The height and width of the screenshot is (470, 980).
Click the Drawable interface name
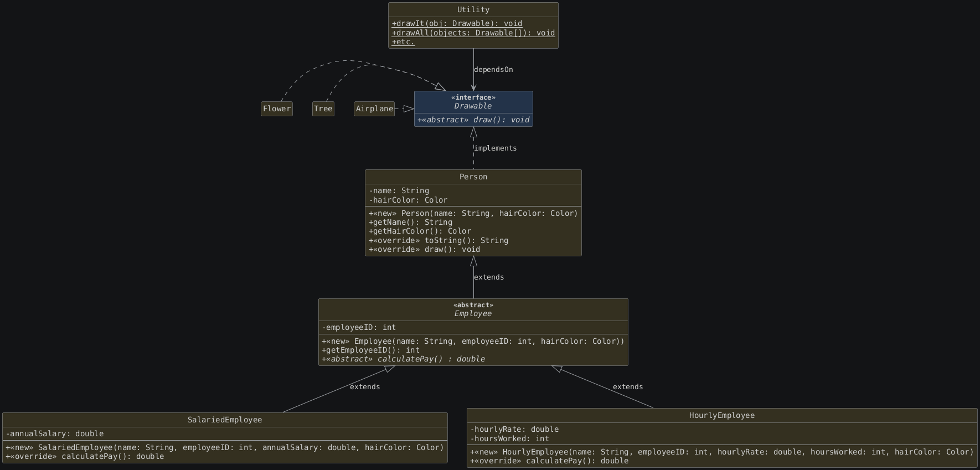[x=473, y=106]
